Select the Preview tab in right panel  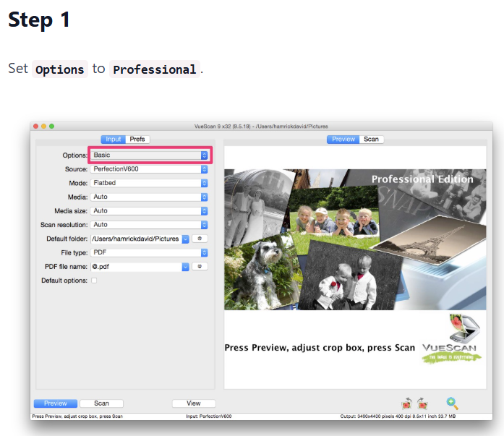[x=343, y=139]
